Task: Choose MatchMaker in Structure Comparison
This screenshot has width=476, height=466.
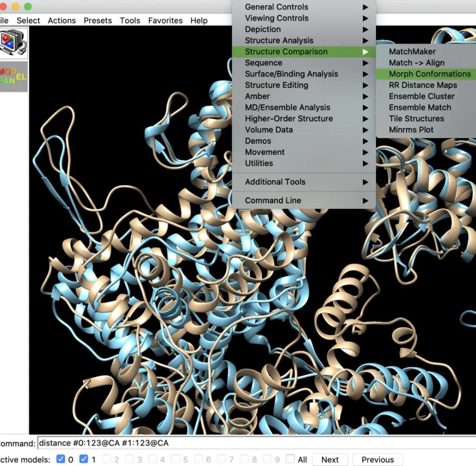Action: [412, 51]
